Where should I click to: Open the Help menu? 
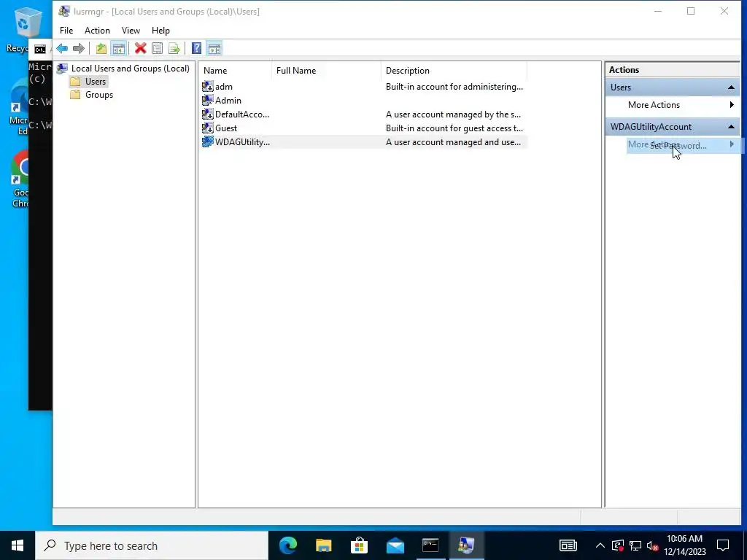(160, 31)
